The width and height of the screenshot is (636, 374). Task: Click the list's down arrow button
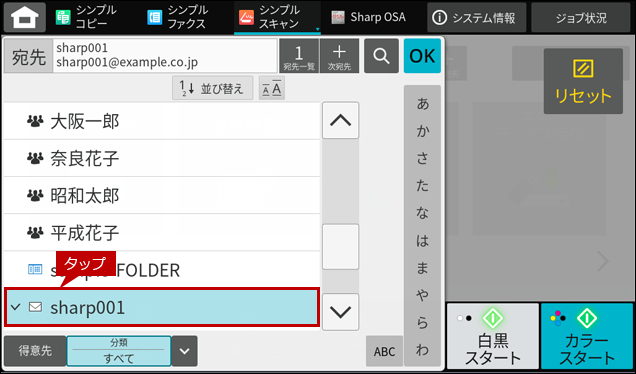tap(341, 312)
